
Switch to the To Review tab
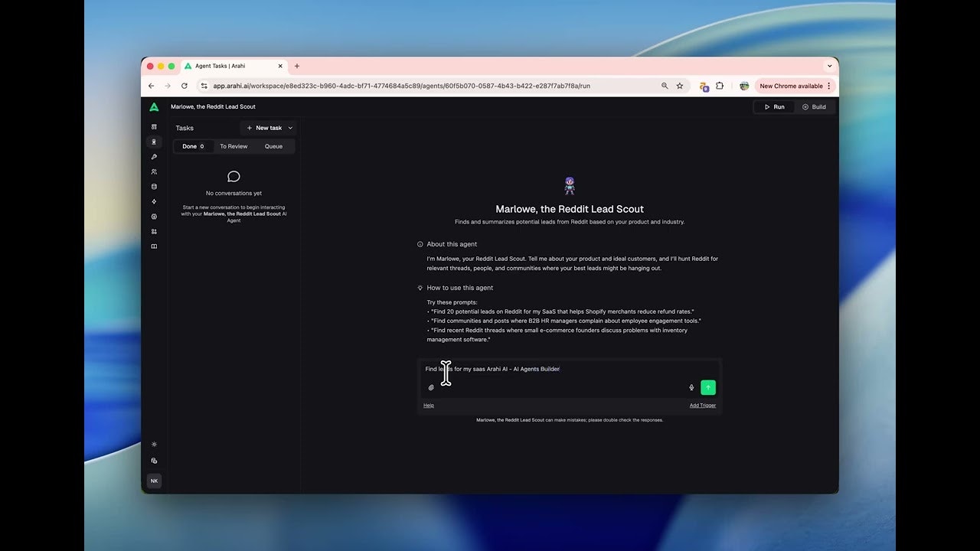coord(234,146)
